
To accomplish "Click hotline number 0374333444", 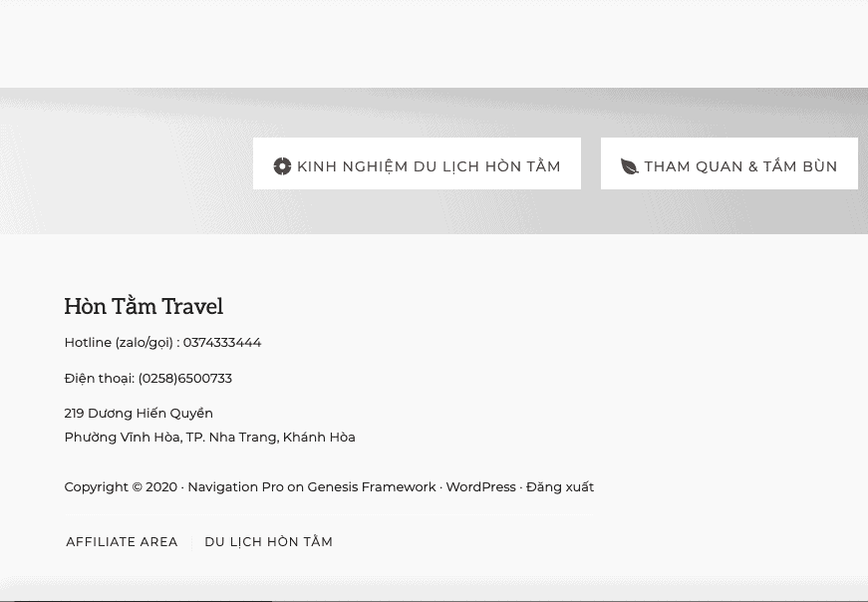I will point(222,343).
